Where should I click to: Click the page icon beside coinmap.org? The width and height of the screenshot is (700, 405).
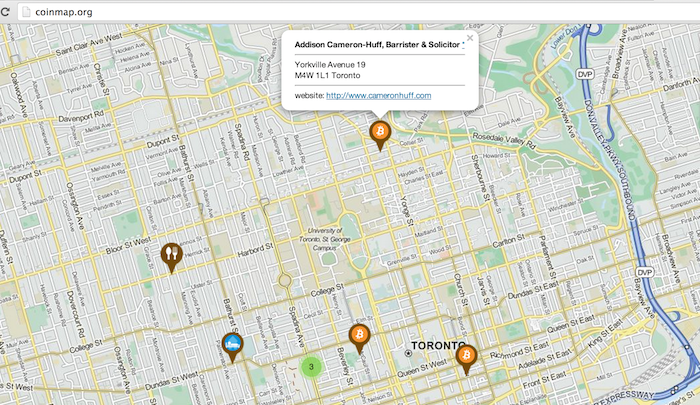tap(26, 12)
